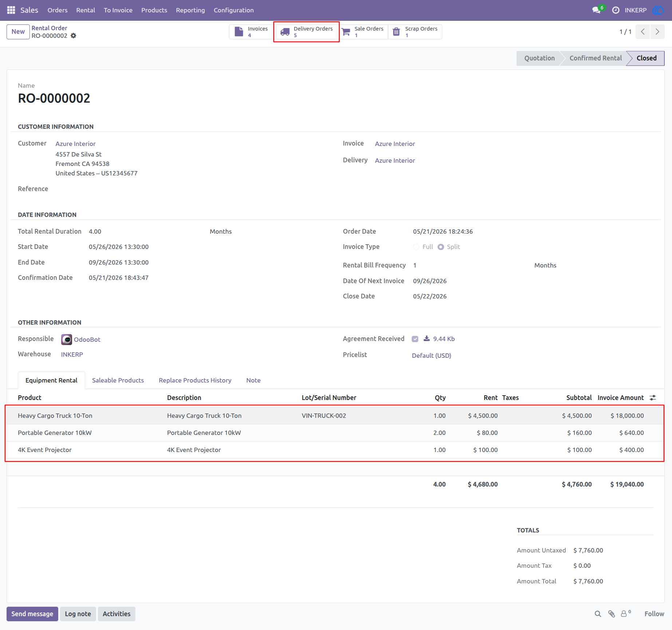Click the gear icon next to RO-0000002
Screen dimensions: 672x630
pos(74,36)
